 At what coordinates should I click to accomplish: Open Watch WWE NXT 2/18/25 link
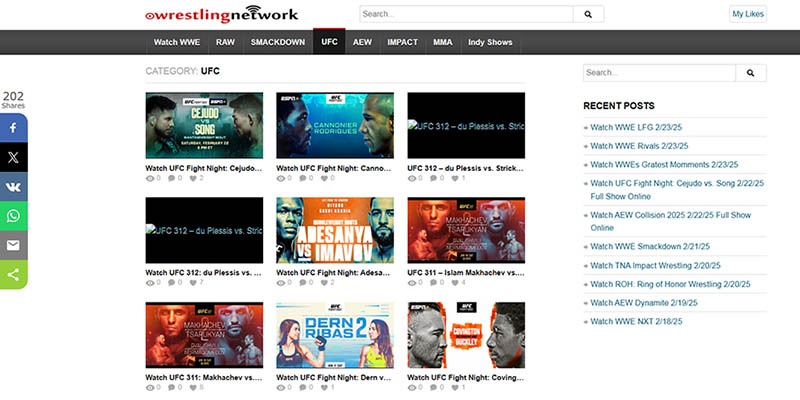pos(636,322)
